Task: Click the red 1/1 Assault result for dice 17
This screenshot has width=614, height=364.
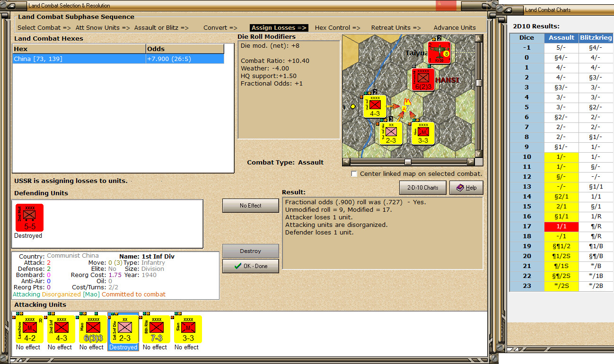Action: (561, 226)
